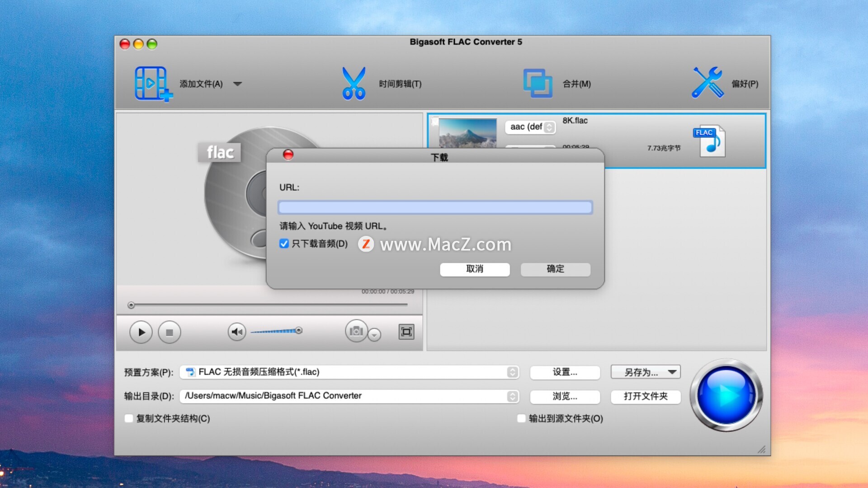Take a snapshot with camera icon
The width and height of the screenshot is (868, 488).
click(356, 331)
